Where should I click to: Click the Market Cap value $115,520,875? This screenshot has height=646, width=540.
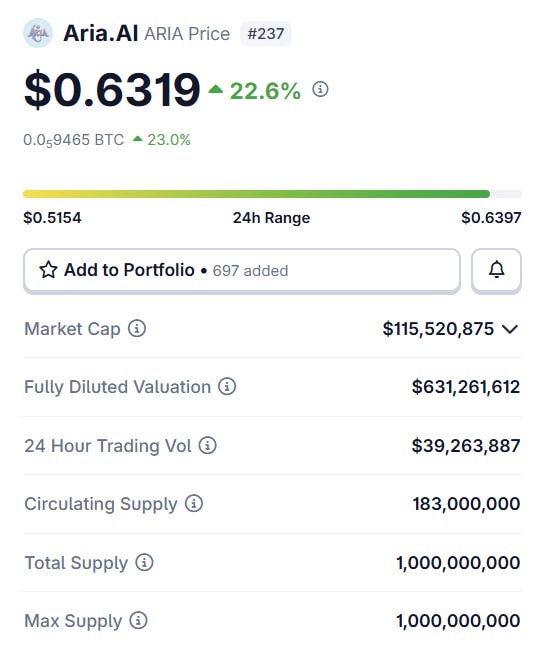438,329
